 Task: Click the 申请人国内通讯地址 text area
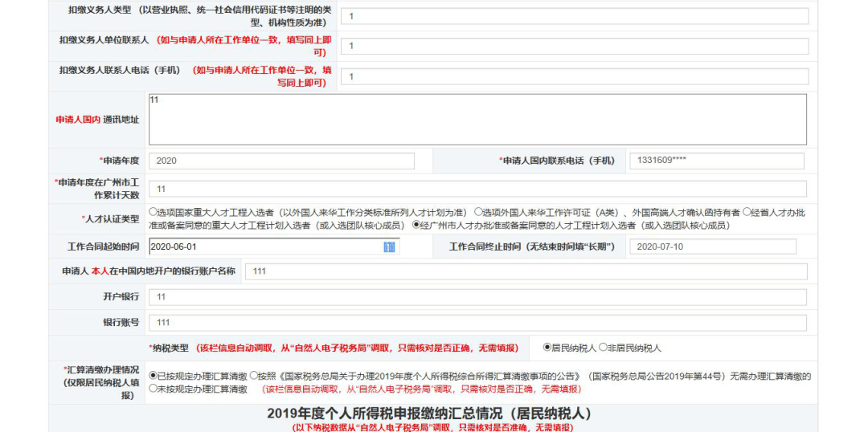(477, 120)
